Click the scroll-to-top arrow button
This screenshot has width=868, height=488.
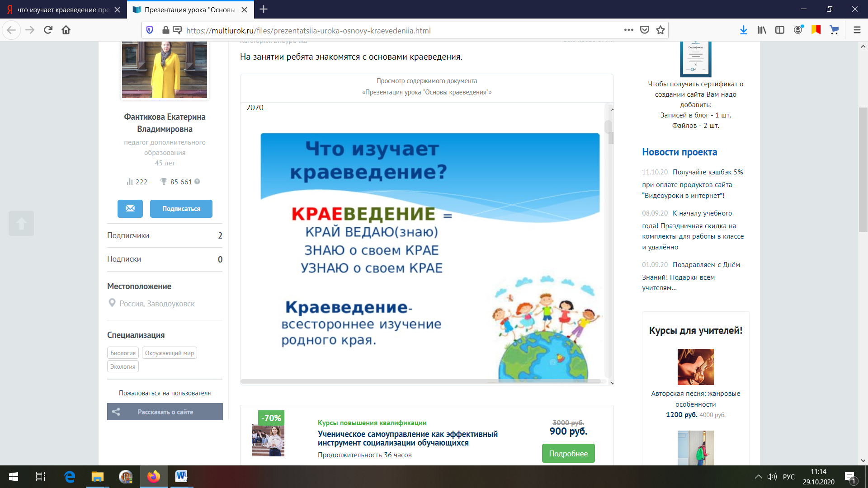(21, 223)
